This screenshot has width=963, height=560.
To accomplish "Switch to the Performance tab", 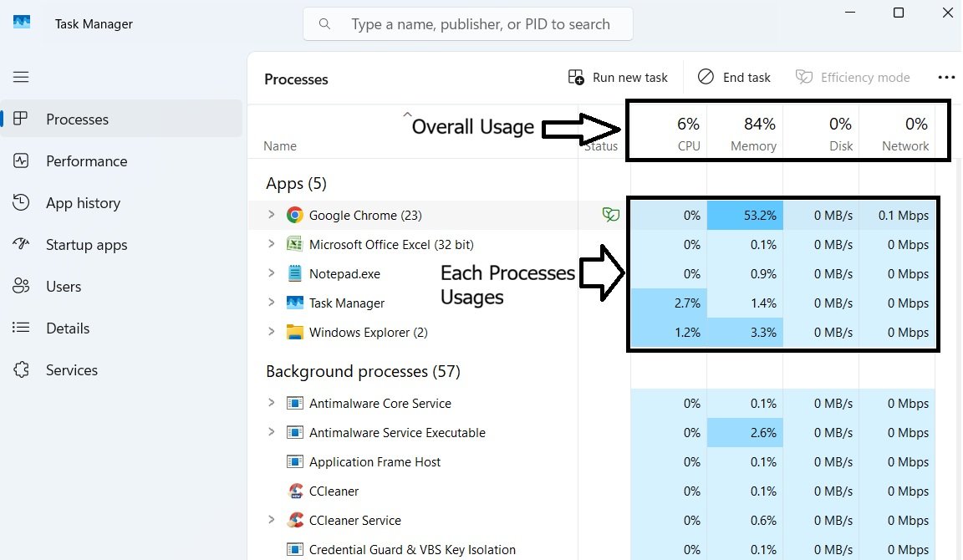I will click(x=121, y=160).
